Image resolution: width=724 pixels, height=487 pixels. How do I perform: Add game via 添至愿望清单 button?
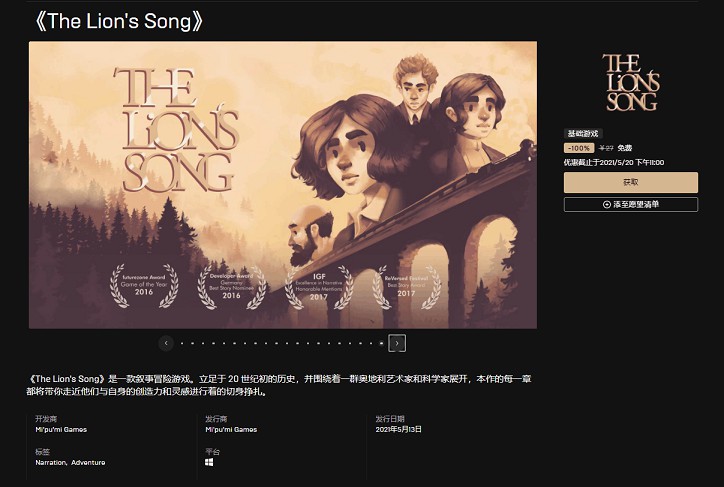pyautogui.click(x=631, y=204)
